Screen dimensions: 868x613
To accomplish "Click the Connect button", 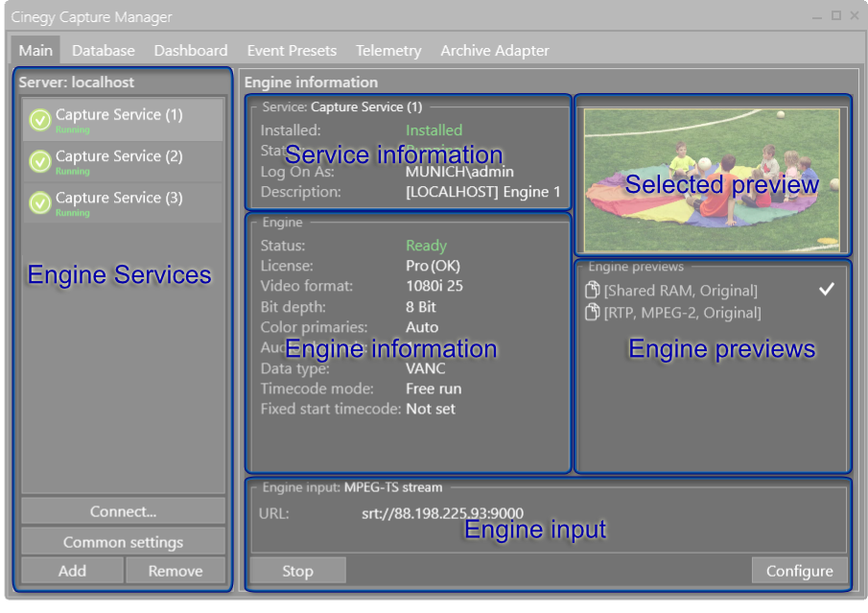I will coord(122,509).
